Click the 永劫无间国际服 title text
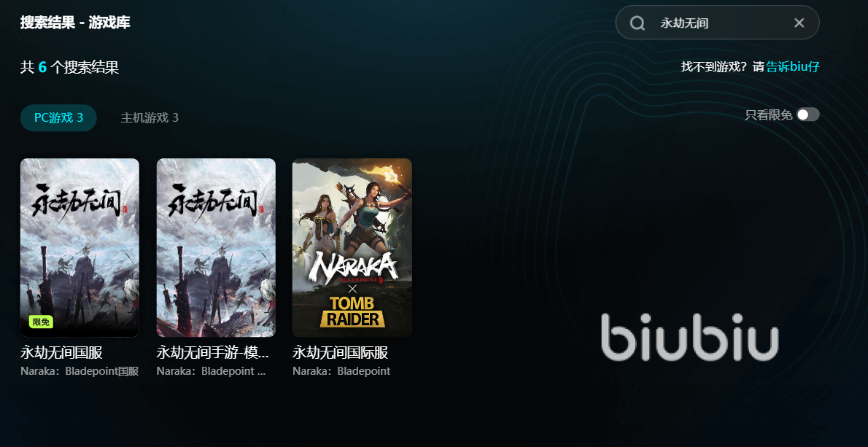 coord(341,353)
